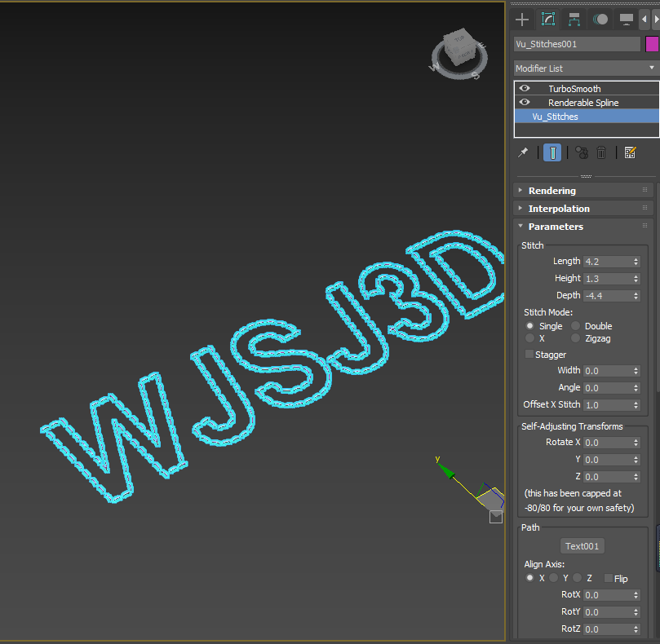Select Vu_Stitches in the modifier stack
The image size is (660, 644).
pos(555,117)
